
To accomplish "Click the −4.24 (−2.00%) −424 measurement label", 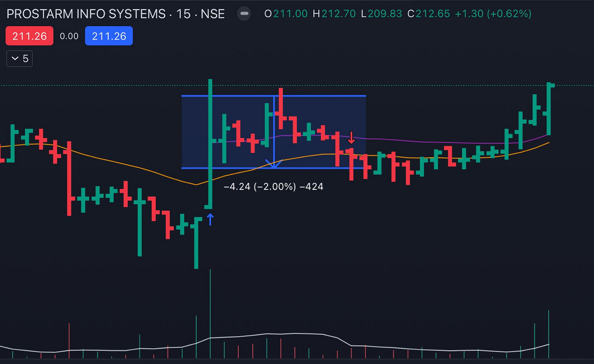I will coord(274,187).
